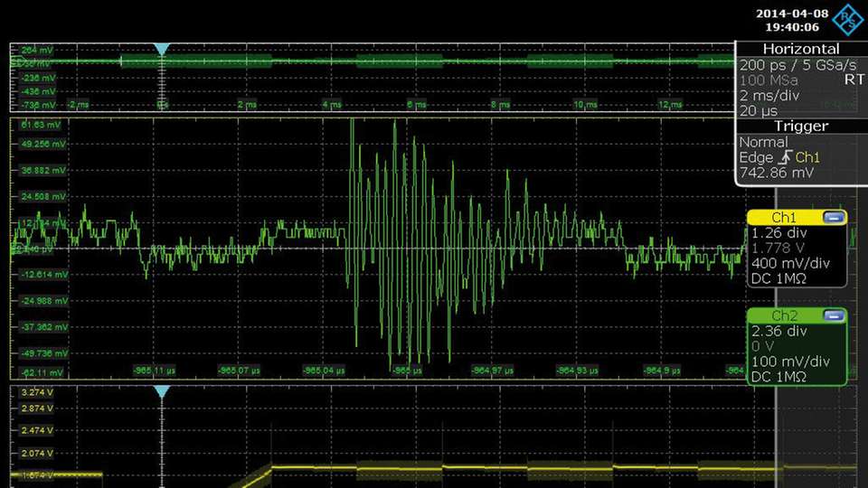The image size is (868, 488).
Task: Click the 12 ms label in overview diagram
Action: pos(670,105)
